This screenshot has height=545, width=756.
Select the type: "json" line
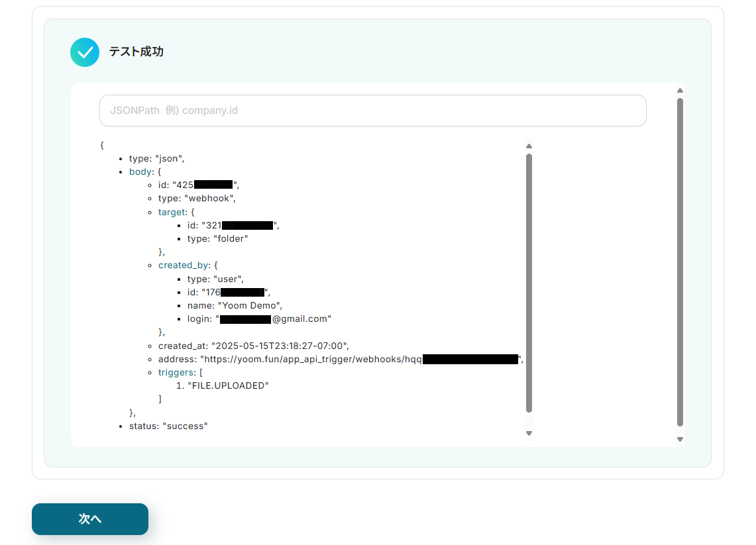tap(156, 158)
